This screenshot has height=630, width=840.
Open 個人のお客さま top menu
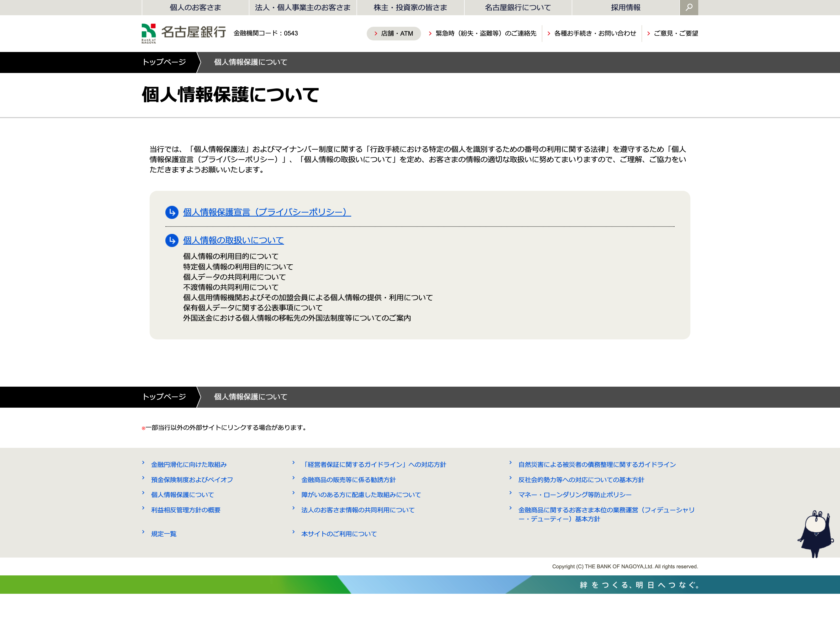pos(195,8)
